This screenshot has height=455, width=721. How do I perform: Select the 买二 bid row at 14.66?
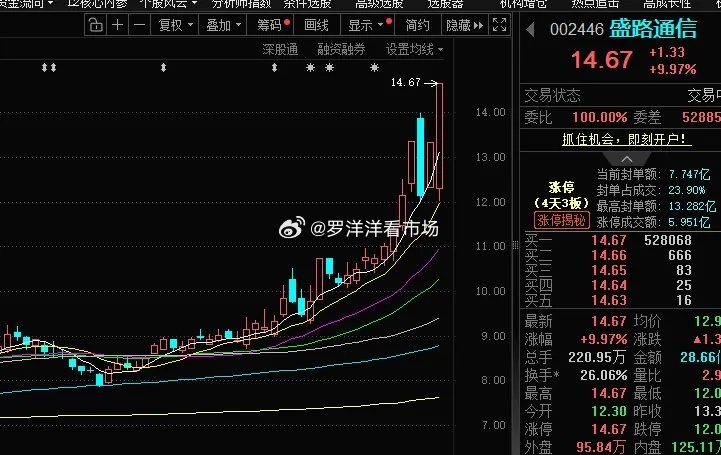[620, 255]
